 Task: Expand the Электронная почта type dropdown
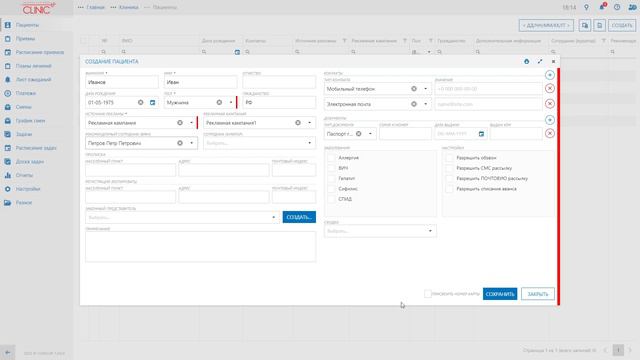coord(425,104)
